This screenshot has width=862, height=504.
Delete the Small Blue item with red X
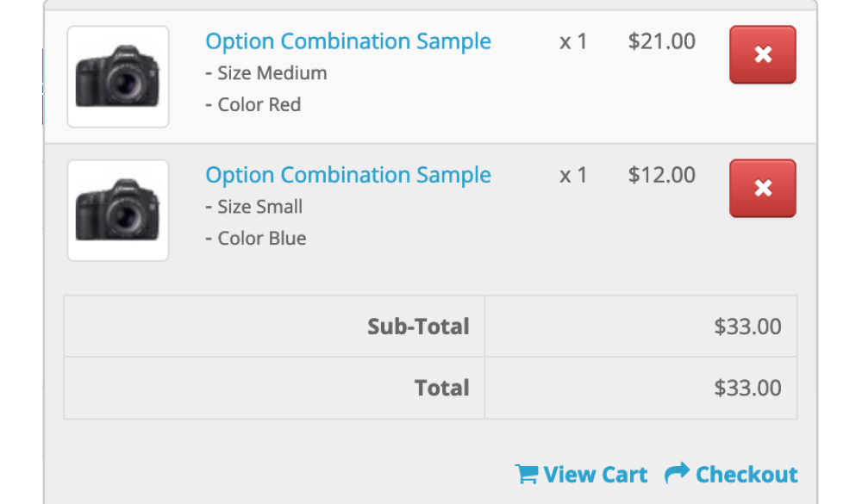(x=763, y=189)
